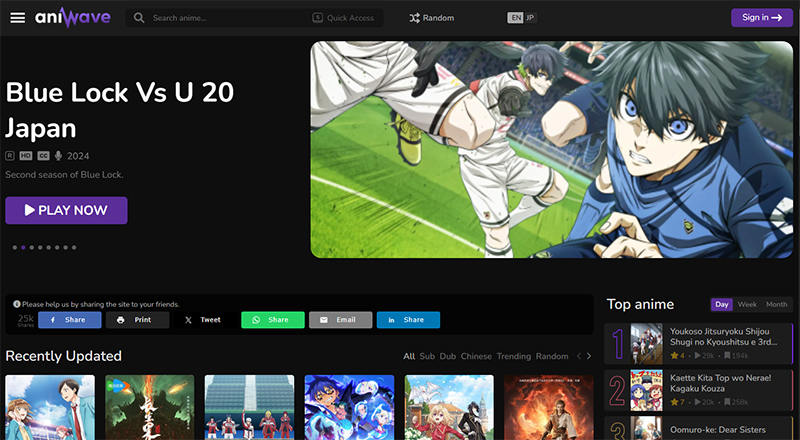The width and height of the screenshot is (800, 440).
Task: Click the info icon beside share message
Action: pos(17,304)
